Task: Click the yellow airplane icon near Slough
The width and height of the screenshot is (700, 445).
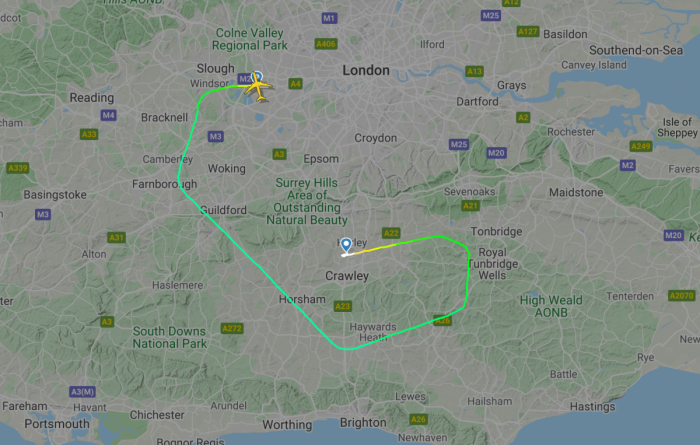Action: pos(258,87)
